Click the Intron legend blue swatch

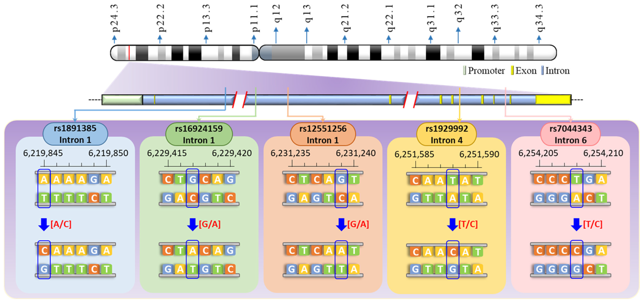pos(542,71)
